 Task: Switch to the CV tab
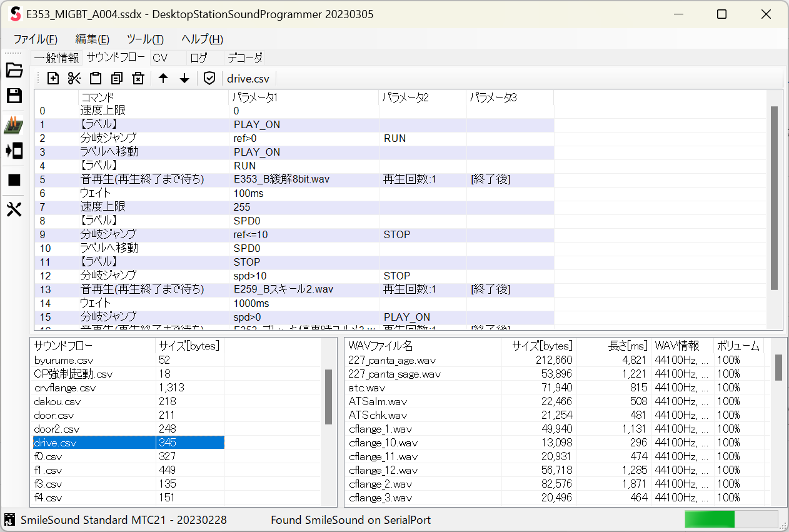pos(160,58)
